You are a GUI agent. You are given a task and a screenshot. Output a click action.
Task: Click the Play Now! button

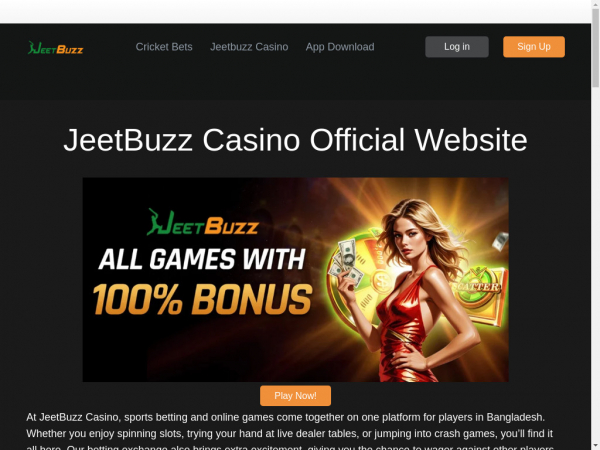(x=295, y=396)
